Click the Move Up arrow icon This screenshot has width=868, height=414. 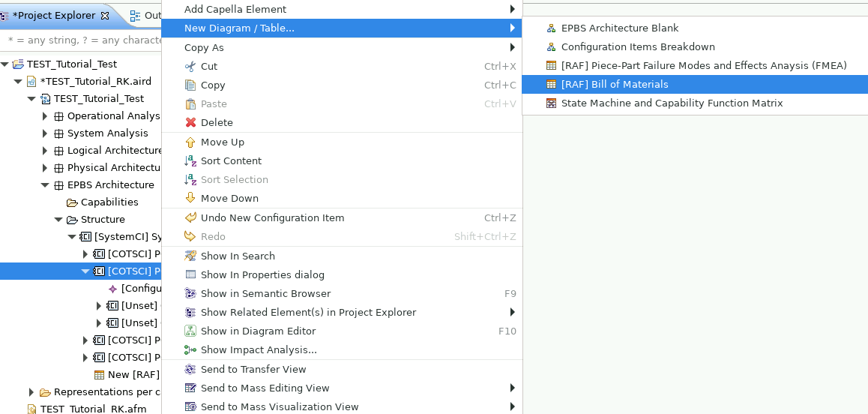pyautogui.click(x=190, y=142)
